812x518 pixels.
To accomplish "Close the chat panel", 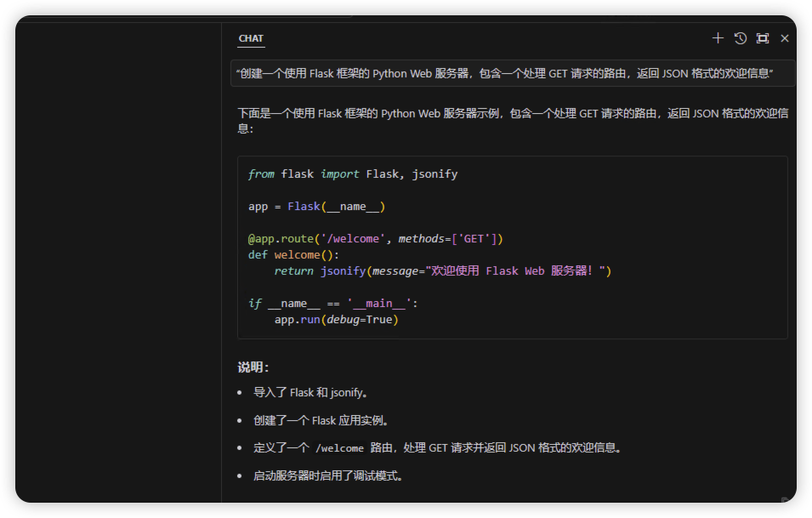I will 785,38.
